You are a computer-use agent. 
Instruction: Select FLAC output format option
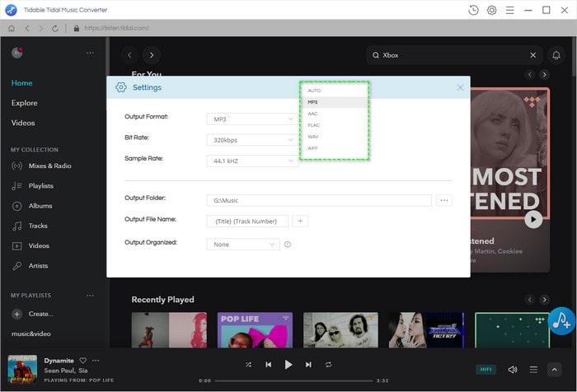(x=334, y=125)
